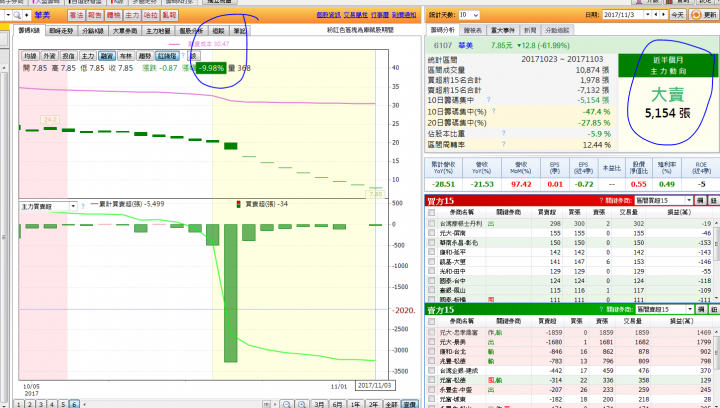Tick the checkbox for 台灣摩根士丹利
The width and height of the screenshot is (720, 408).
pyautogui.click(x=431, y=224)
